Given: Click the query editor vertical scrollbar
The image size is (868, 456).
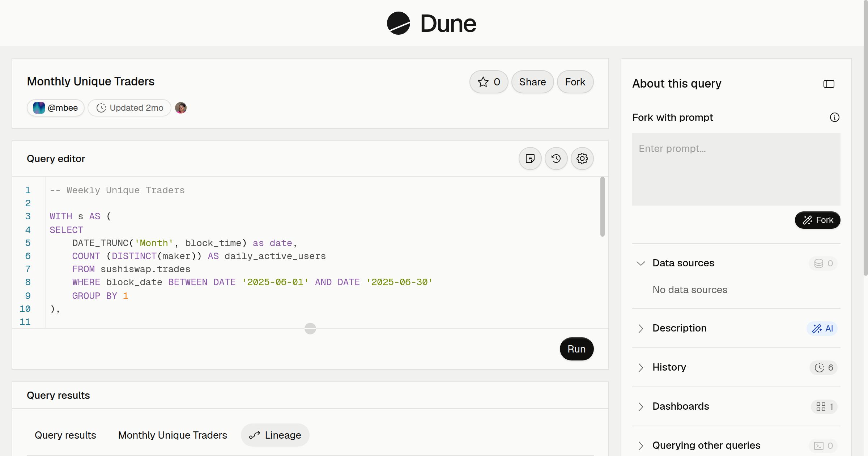Looking at the screenshot, I should pyautogui.click(x=602, y=207).
